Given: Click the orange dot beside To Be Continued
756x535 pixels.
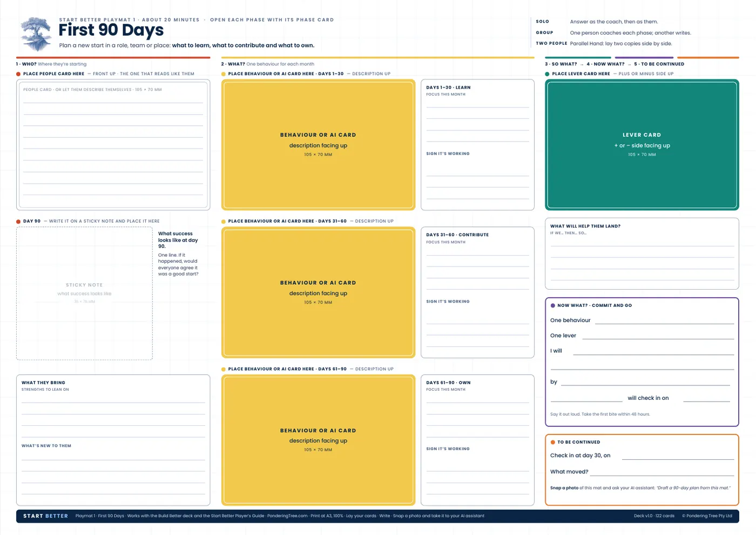Looking at the screenshot, I should [x=553, y=443].
